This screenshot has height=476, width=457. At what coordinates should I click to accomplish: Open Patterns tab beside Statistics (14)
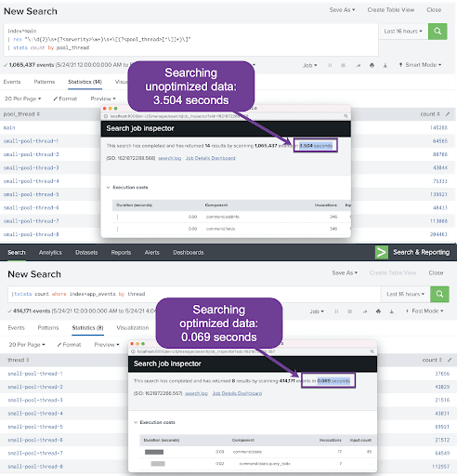tap(45, 82)
